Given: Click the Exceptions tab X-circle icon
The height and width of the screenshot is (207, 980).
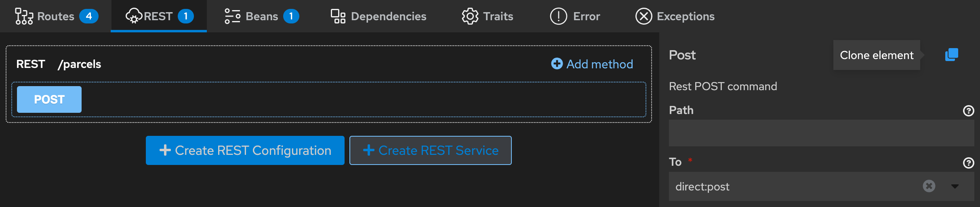Looking at the screenshot, I should pos(644,16).
